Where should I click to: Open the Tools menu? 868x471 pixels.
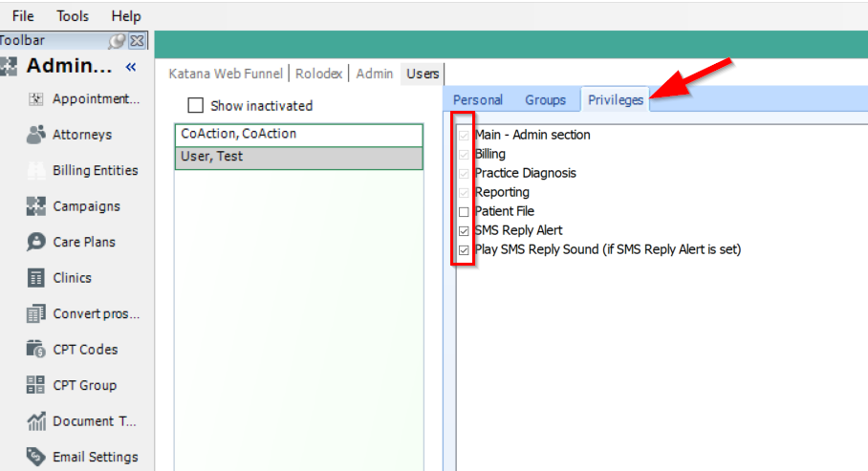(x=72, y=16)
